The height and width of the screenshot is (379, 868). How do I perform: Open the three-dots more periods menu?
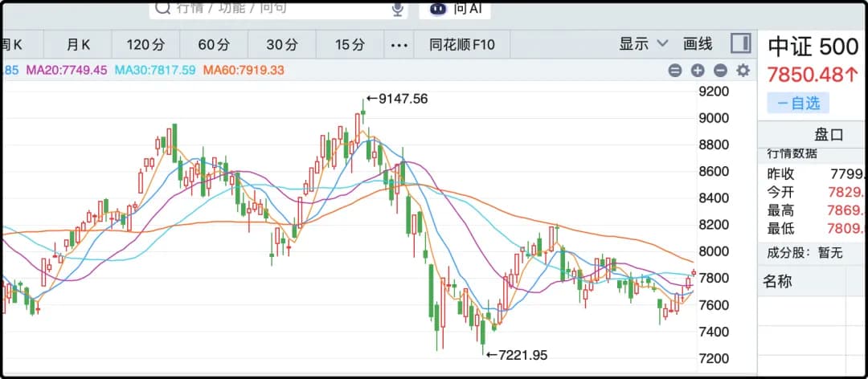pyautogui.click(x=399, y=45)
